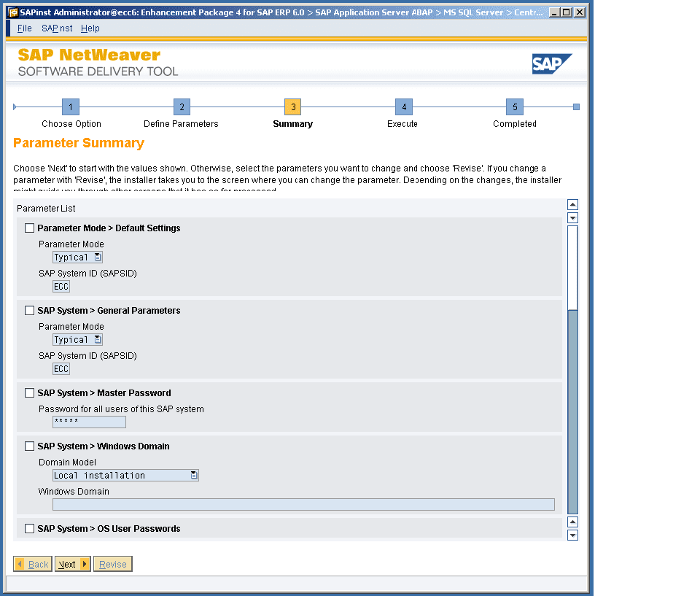Viewport: 700px width, 596px height.
Task: Check Parameter Mode > Default Settings checkbox
Action: click(x=29, y=228)
